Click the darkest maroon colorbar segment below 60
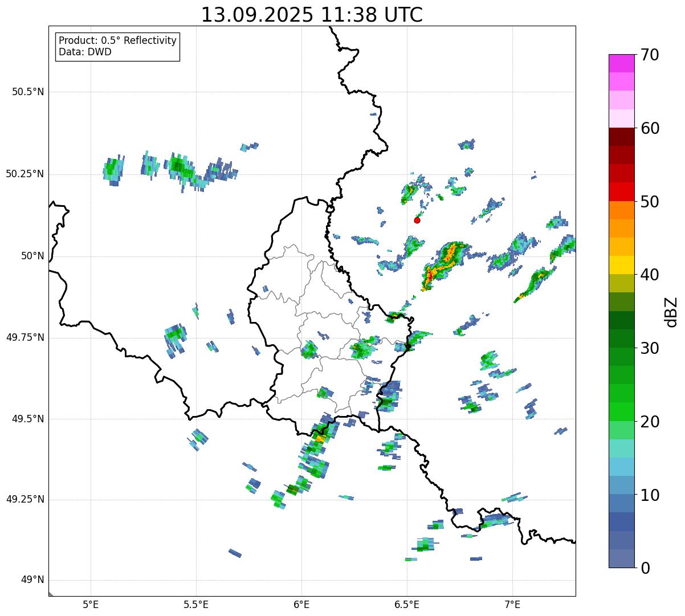Image resolution: width=685 pixels, height=616 pixels. click(x=625, y=137)
